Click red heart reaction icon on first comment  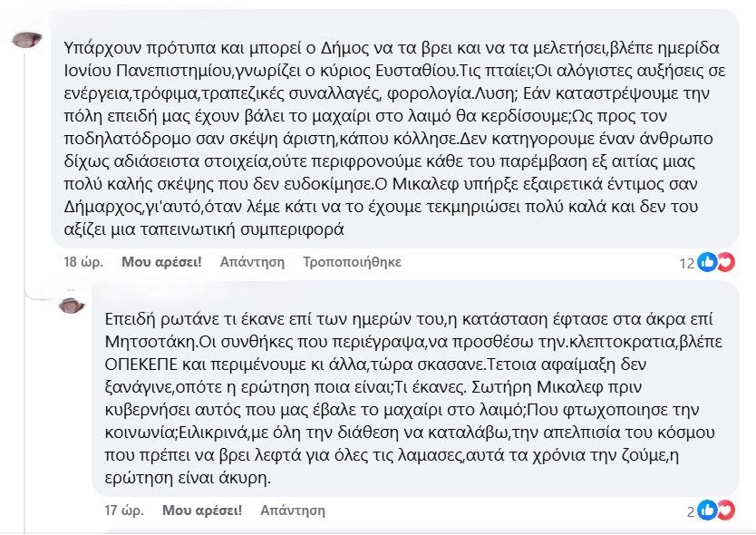tap(725, 262)
